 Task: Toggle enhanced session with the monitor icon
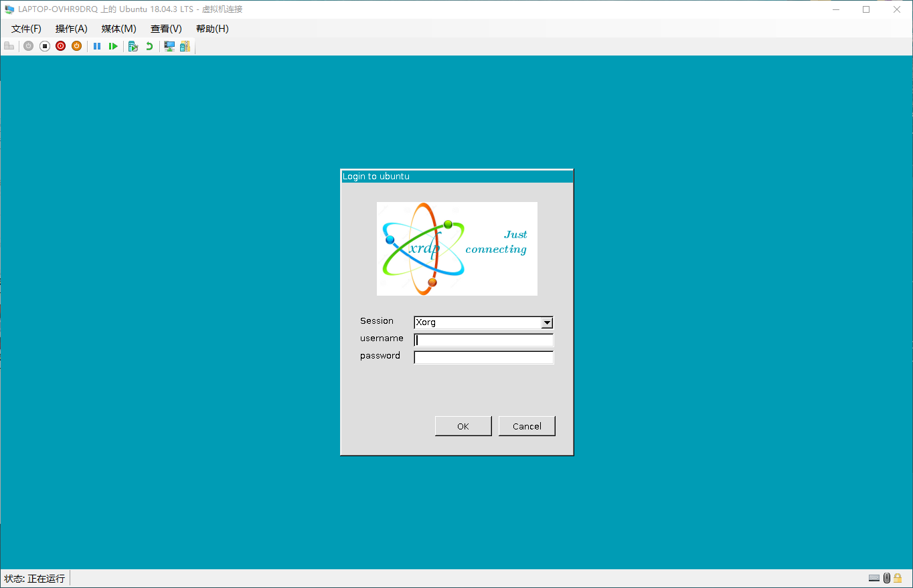(x=169, y=46)
